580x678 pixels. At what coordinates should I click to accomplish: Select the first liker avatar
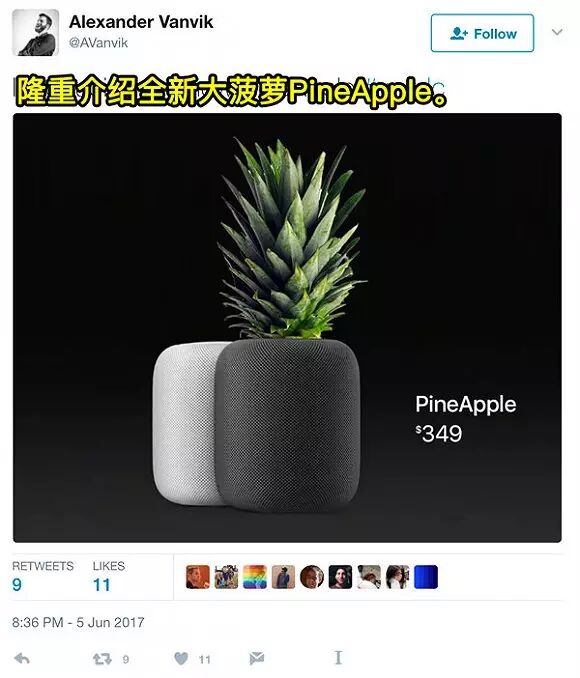tap(198, 577)
